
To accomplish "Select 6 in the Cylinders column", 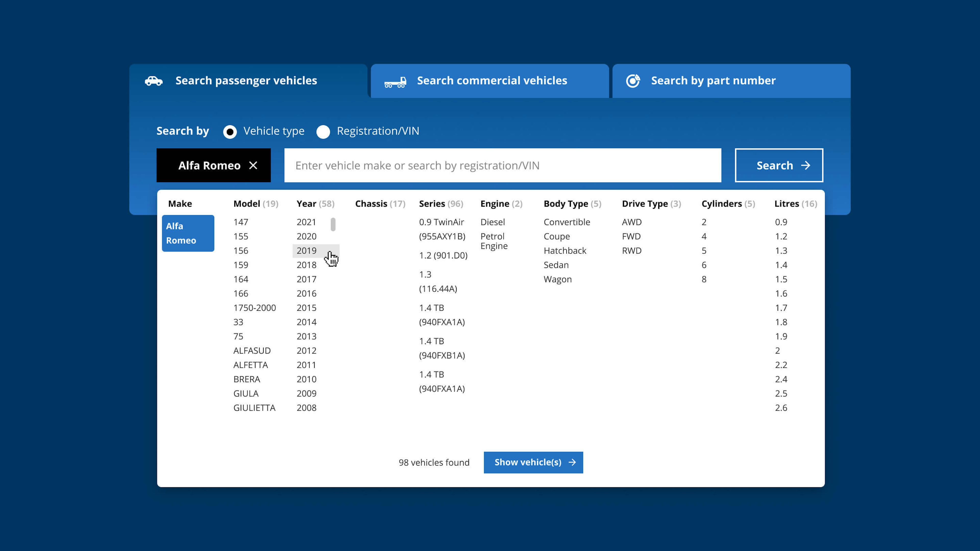I will (704, 265).
